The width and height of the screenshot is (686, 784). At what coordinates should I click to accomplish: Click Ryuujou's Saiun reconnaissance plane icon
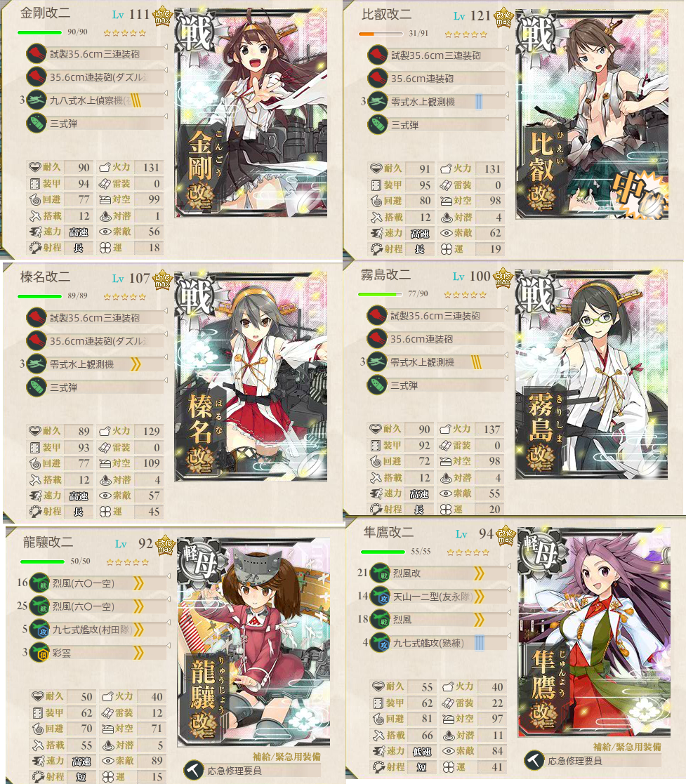39,653
